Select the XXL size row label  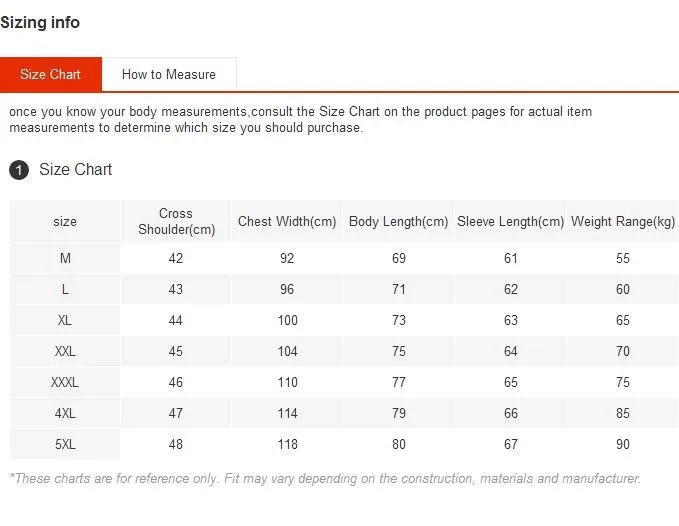[x=65, y=351]
